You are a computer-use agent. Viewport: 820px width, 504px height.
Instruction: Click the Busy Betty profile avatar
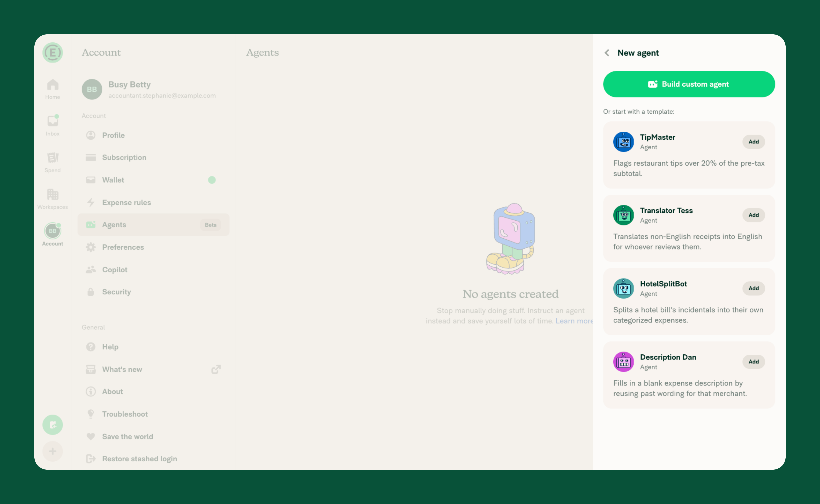(92, 89)
